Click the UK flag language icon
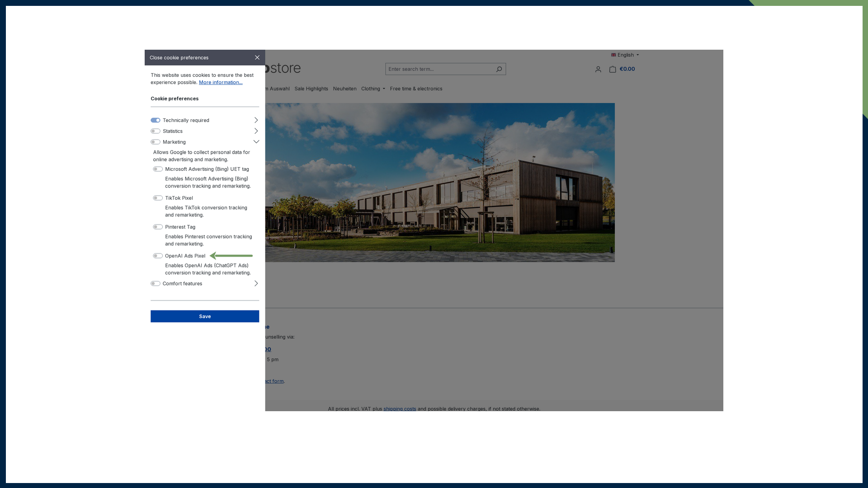The width and height of the screenshot is (868, 488). [x=613, y=55]
